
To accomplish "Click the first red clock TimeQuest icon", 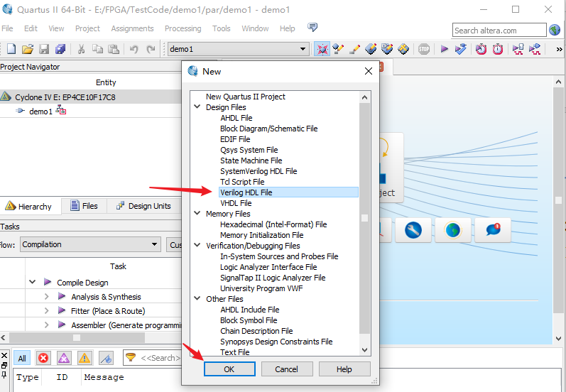I will 481,49.
